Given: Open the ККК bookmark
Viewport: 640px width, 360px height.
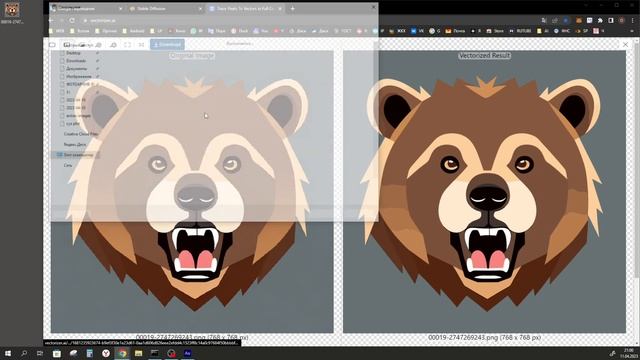Looking at the screenshot, I should [397, 31].
